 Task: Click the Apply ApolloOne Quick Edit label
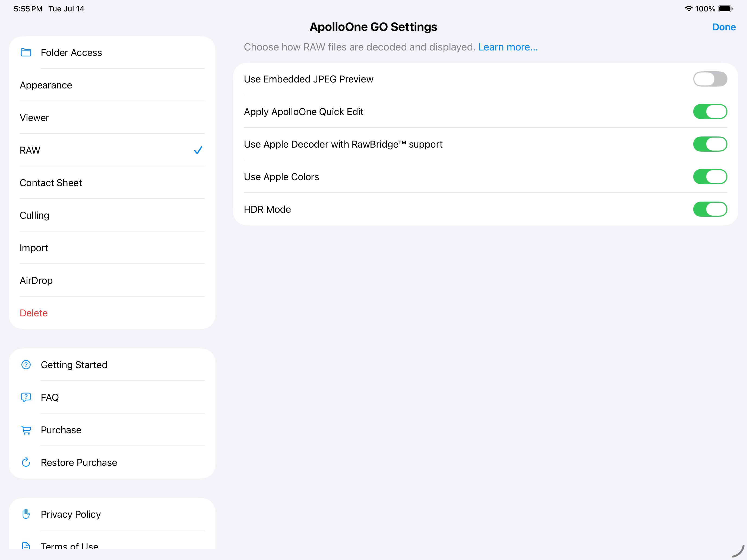303,112
